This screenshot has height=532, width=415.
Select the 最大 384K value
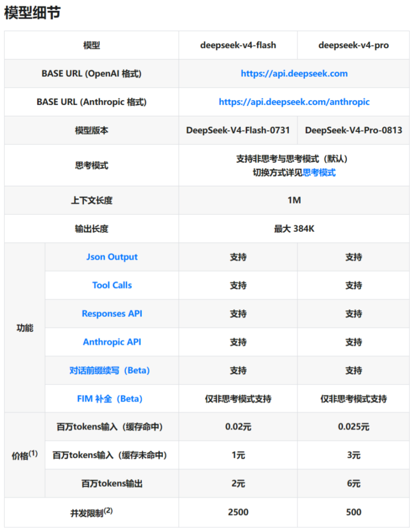point(294,229)
